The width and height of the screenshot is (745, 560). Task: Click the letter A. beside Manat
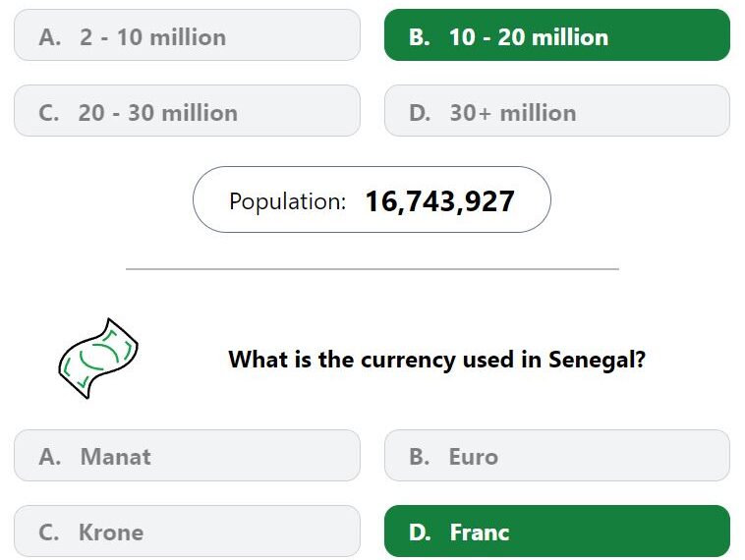50,457
